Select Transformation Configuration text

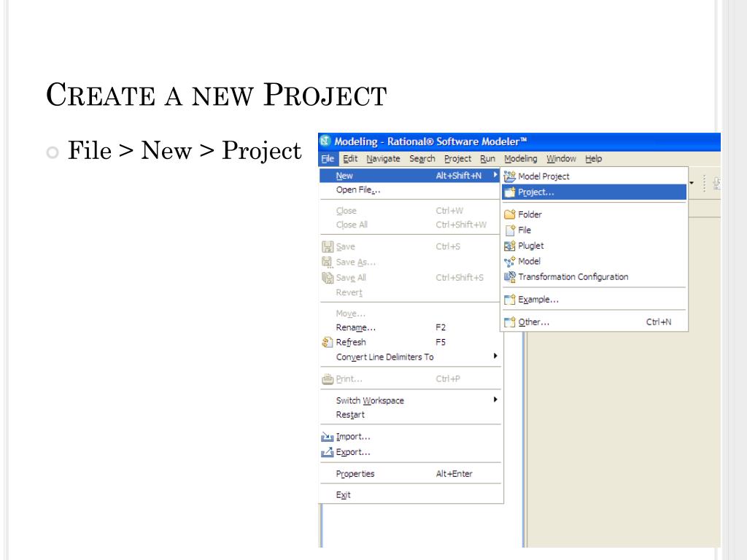[573, 276]
